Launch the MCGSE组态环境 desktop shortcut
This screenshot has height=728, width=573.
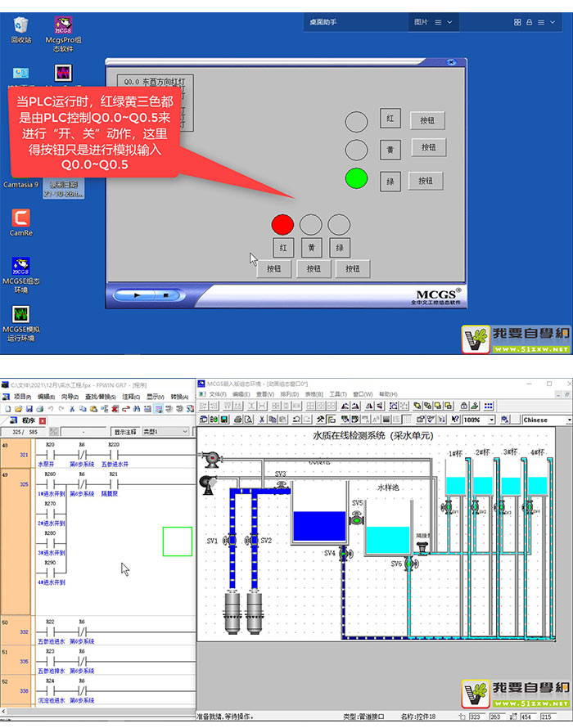21,276
